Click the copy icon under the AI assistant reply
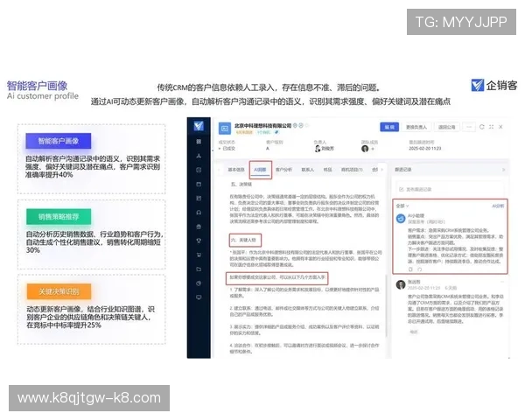 [410, 269]
